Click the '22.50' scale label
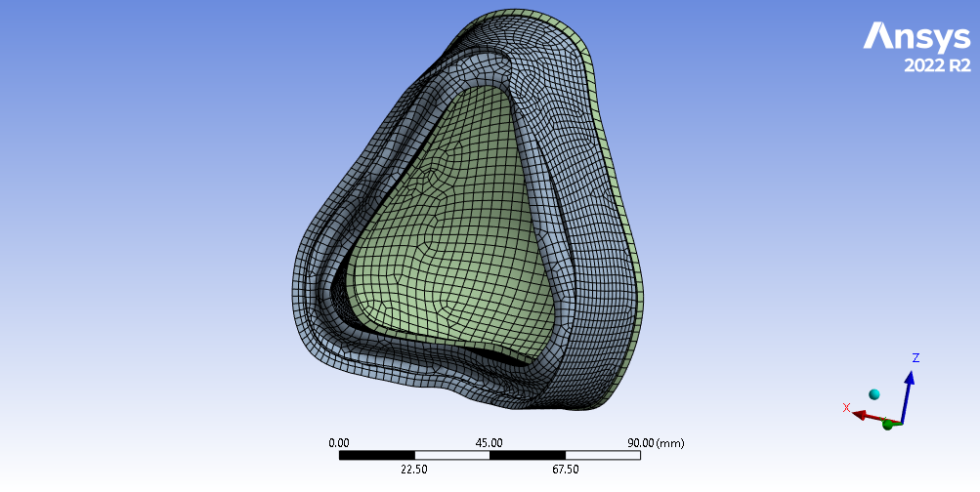 413,469
